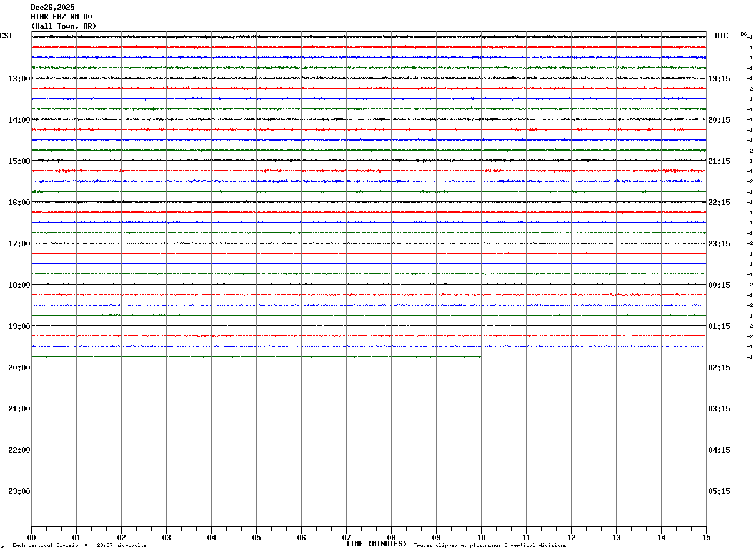The height and width of the screenshot is (554, 756).
Task: Select minute tick label 03 on axis
Action: pos(166,538)
